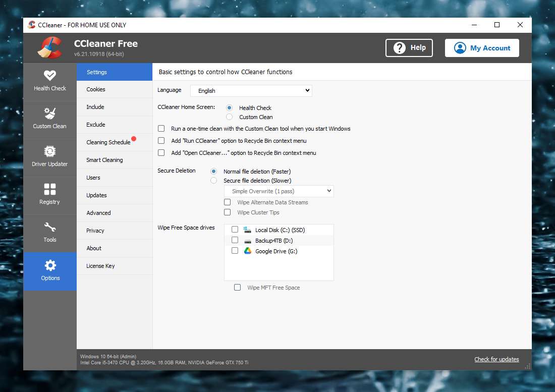Viewport: 555px width, 392px height.
Task: Click the "Basic settings to control how CCleaner functions" heading
Action: [x=226, y=72]
